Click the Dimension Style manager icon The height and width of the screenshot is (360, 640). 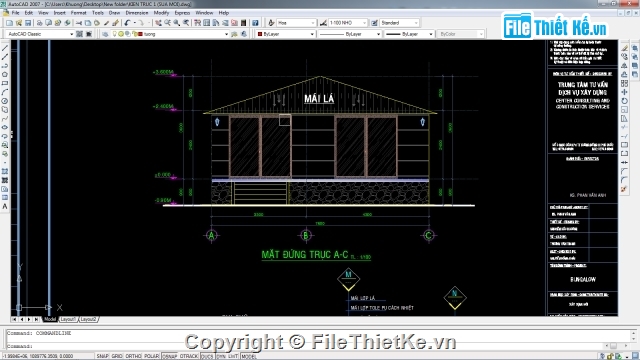coord(323,23)
